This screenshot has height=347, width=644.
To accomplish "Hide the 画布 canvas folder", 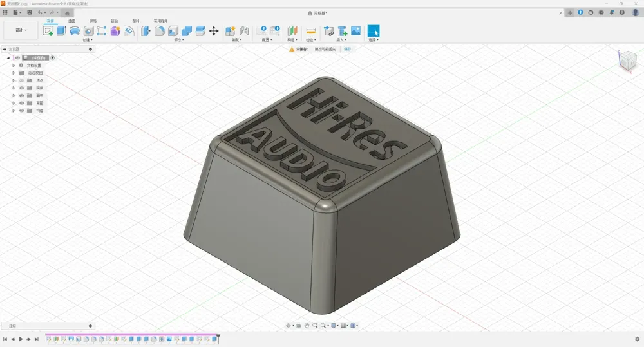I will [22, 96].
